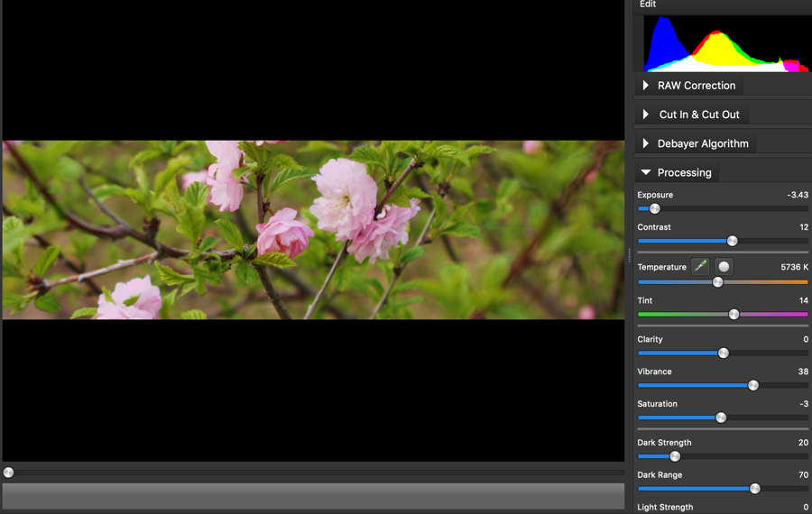
Task: Click the round gray button beside Temperature
Action: [x=724, y=267]
